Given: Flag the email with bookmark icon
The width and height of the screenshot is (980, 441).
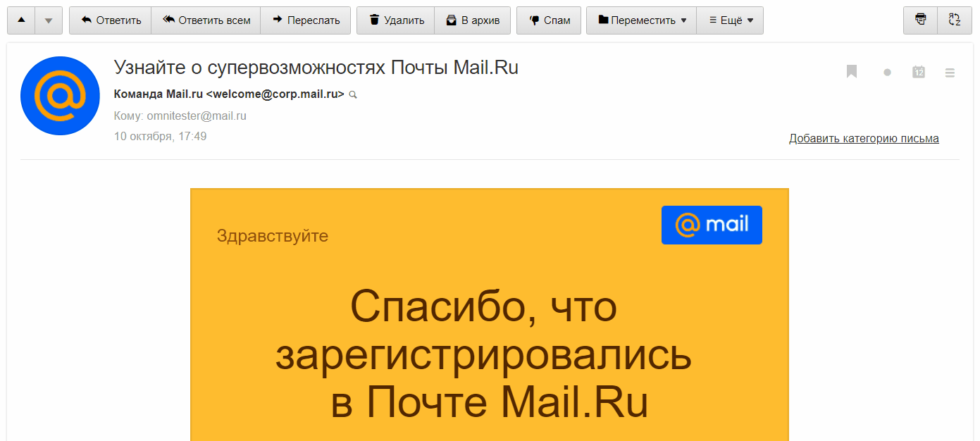Looking at the screenshot, I should [x=852, y=72].
